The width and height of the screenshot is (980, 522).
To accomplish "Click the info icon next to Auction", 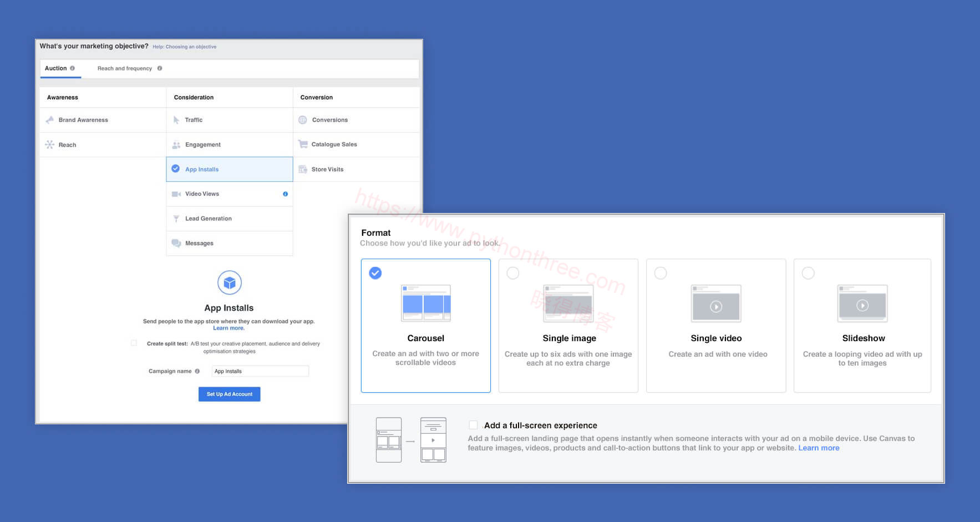I will pos(72,68).
